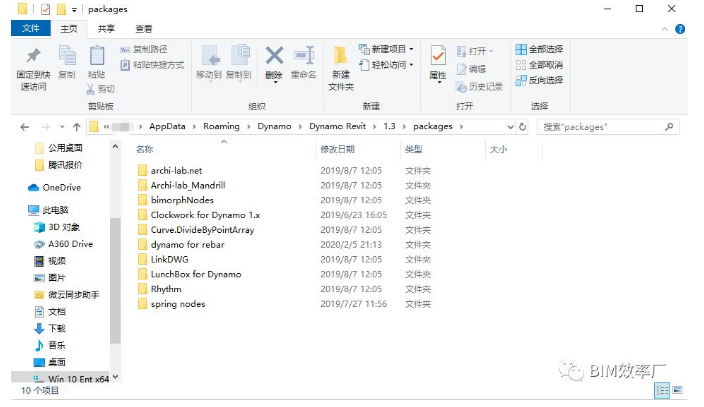Click Roaming in the address bar
The image size is (704, 407).
[221, 127]
